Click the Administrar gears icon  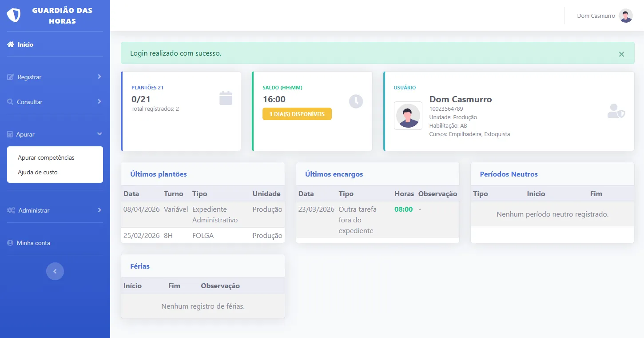pos(11,210)
